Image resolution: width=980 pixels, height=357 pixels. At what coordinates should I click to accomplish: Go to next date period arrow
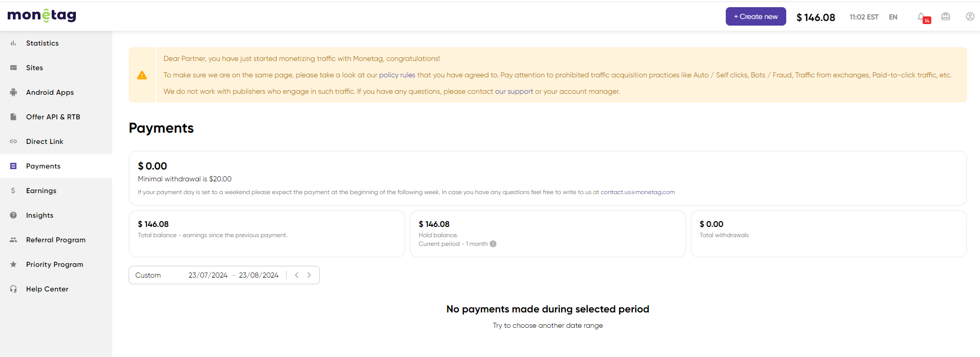[309, 275]
